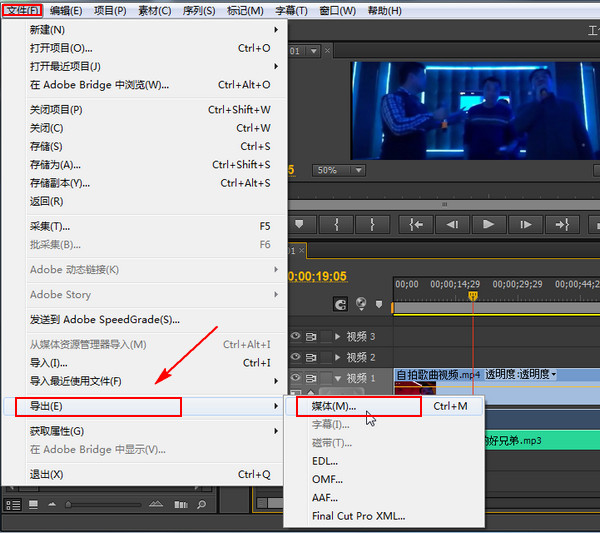
Task: Open the 编辑(E) menu
Action: [x=66, y=10]
